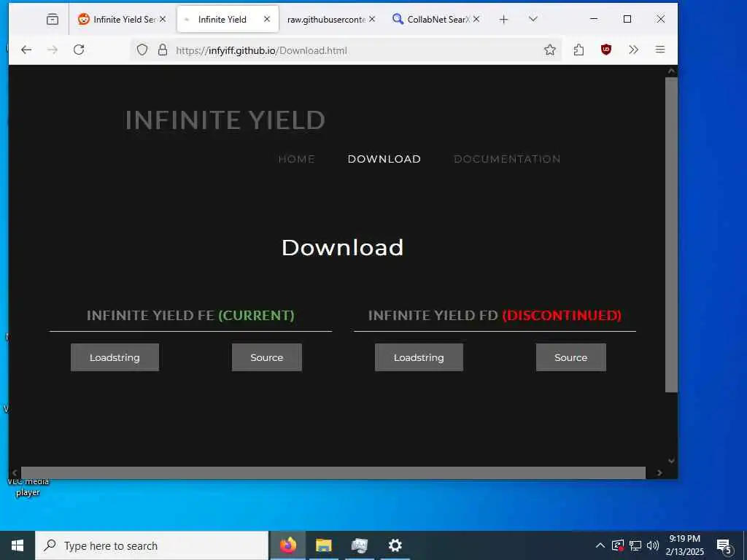Open the Windows Start menu
747x560 pixels.
coord(18,545)
